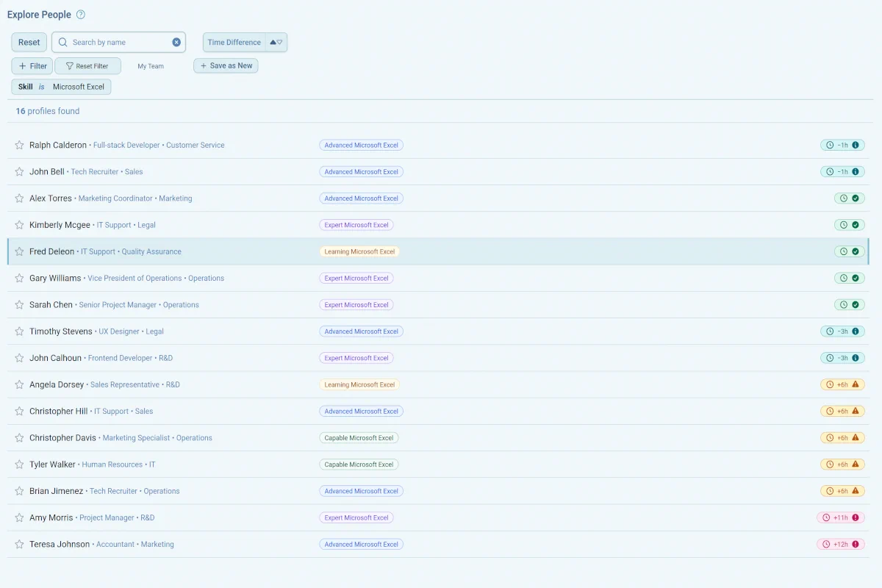Click John Bell's -1h time difference badge
Viewport: 882px width, 588px height.
842,172
